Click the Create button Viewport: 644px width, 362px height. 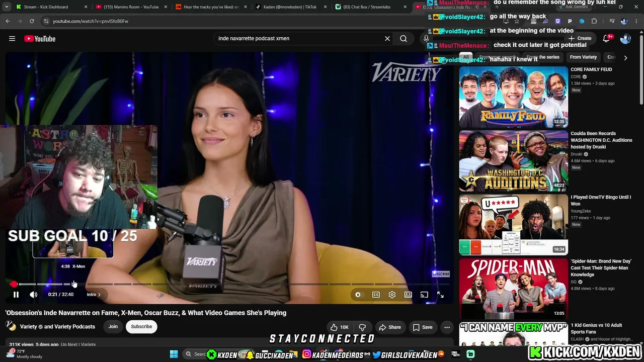[580, 39]
